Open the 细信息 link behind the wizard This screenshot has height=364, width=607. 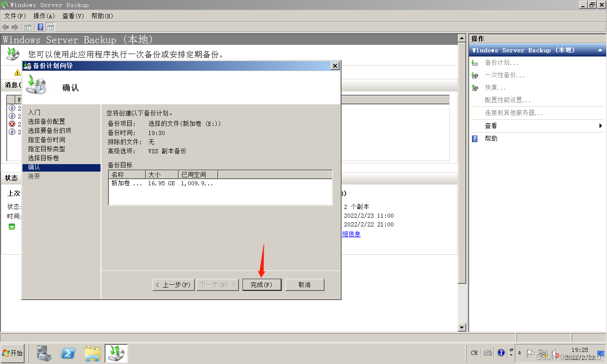pyautogui.click(x=351, y=234)
